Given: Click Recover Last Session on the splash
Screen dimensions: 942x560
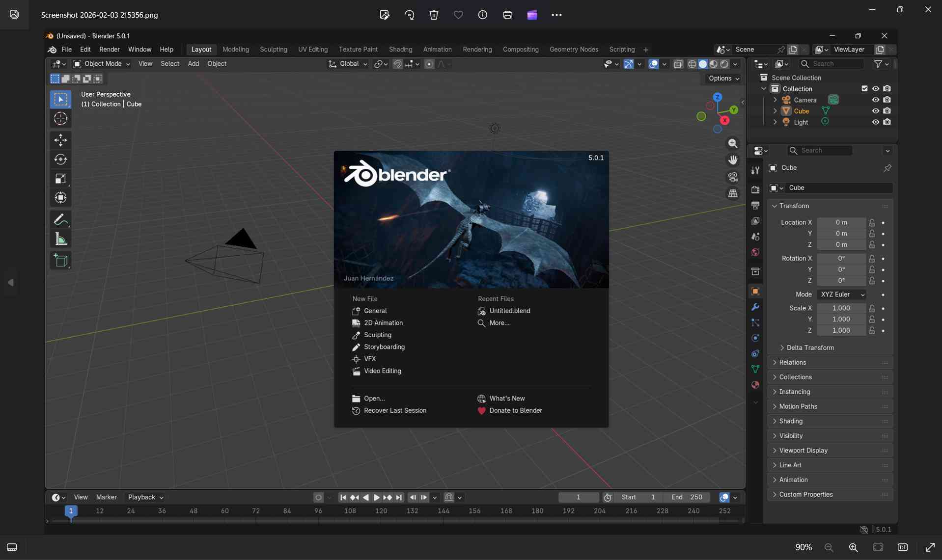Looking at the screenshot, I should coord(394,411).
